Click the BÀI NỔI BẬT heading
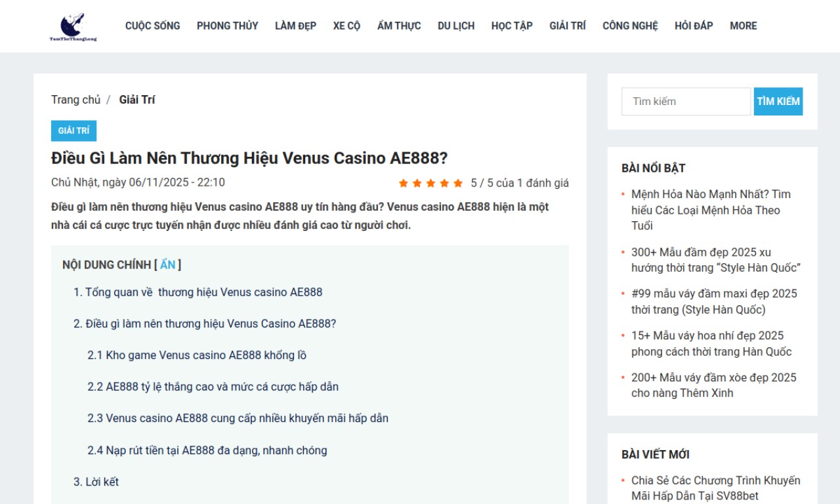 (x=654, y=168)
